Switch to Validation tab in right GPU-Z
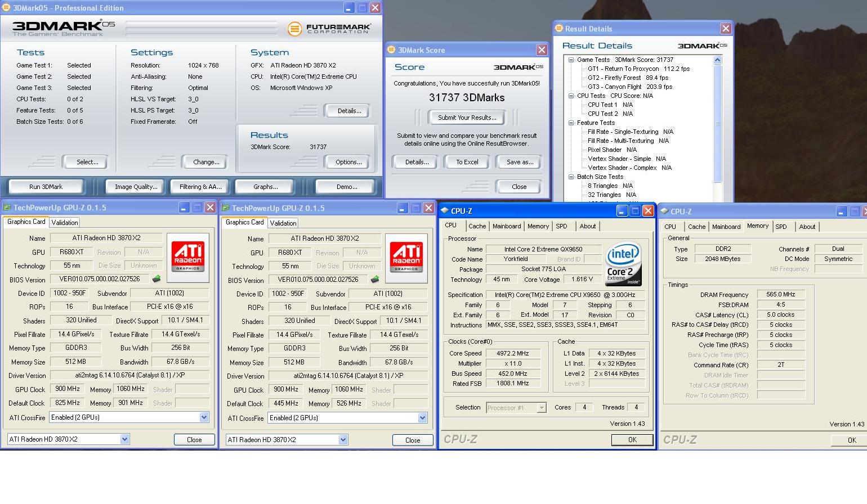The image size is (867, 504). point(283,223)
